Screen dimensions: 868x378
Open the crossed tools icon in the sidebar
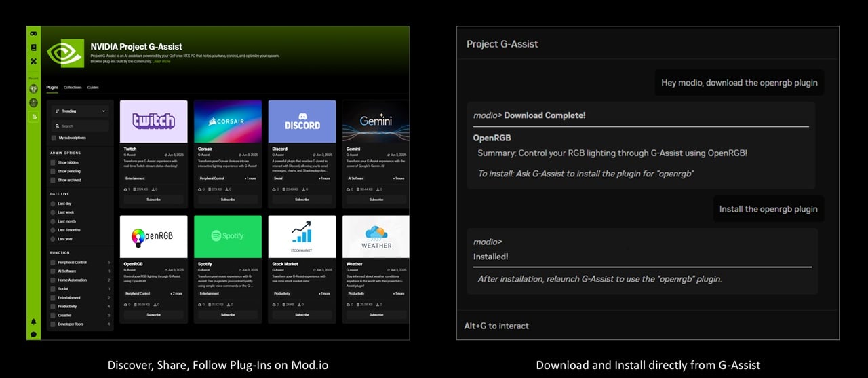[x=33, y=62]
